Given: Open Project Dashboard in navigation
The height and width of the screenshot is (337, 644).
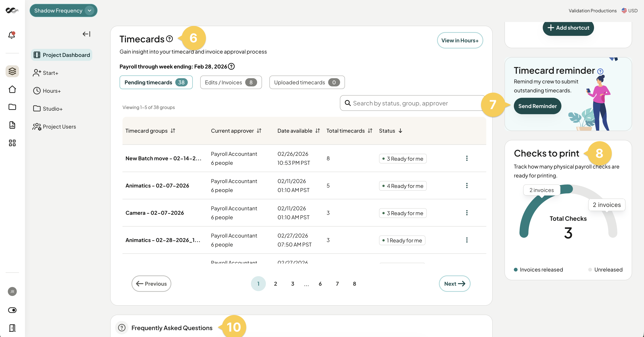Looking at the screenshot, I should [62, 55].
